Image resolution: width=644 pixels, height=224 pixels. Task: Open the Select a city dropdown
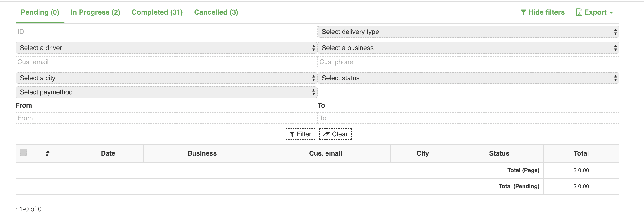pyautogui.click(x=167, y=78)
